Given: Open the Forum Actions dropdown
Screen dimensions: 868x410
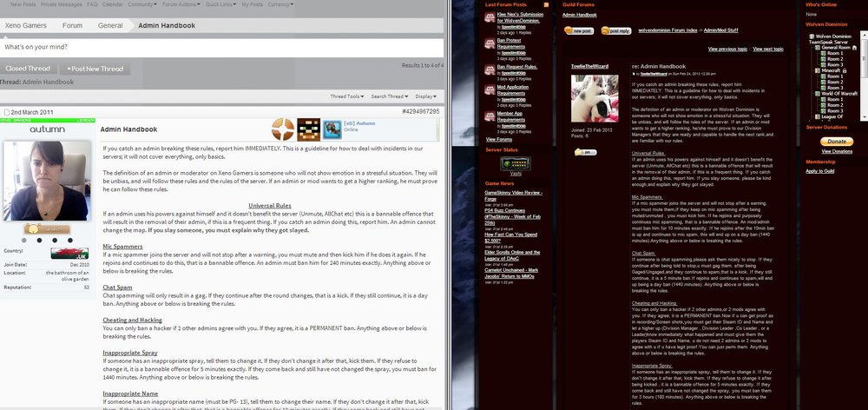Looking at the screenshot, I should click(181, 4).
